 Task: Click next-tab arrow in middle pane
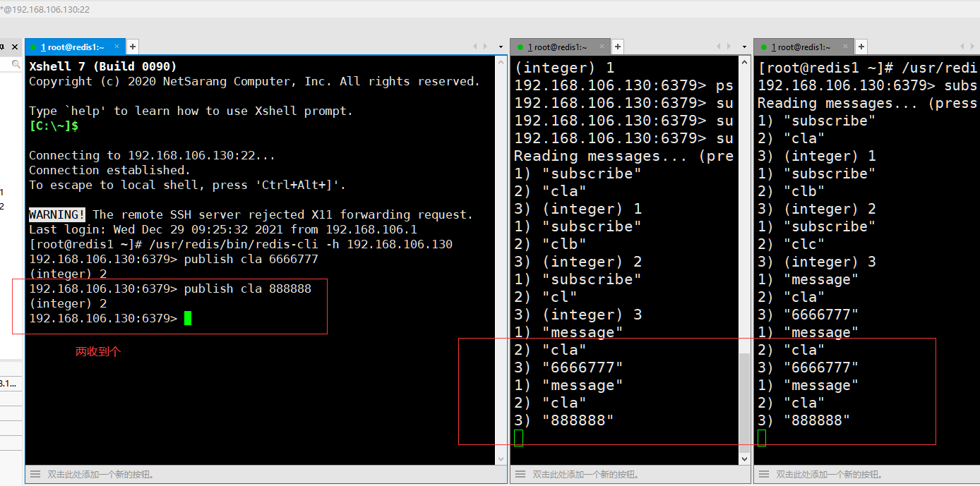(729, 47)
